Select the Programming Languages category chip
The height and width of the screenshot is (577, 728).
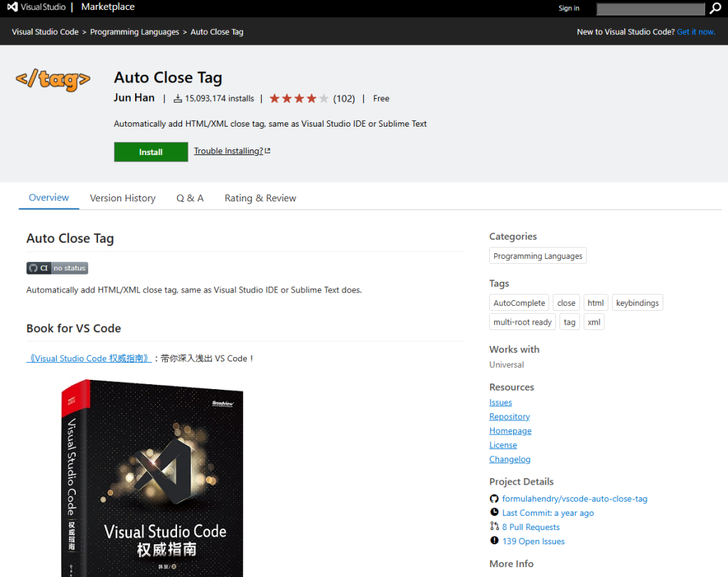(537, 256)
